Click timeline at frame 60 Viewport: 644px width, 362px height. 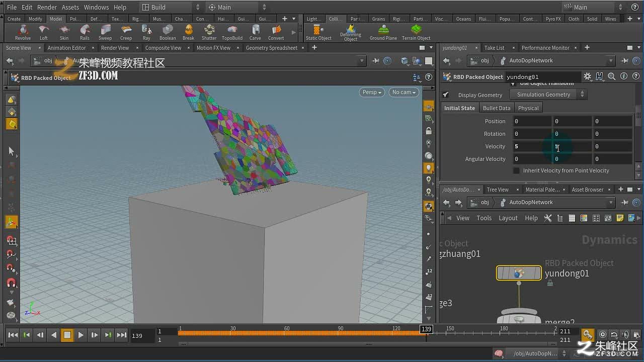tap(287, 332)
